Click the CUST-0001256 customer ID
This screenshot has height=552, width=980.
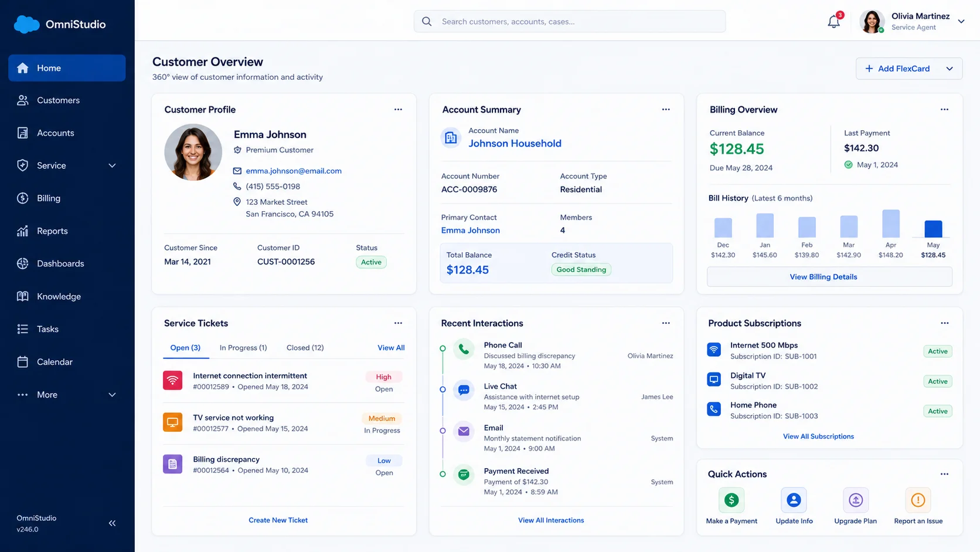click(x=286, y=262)
